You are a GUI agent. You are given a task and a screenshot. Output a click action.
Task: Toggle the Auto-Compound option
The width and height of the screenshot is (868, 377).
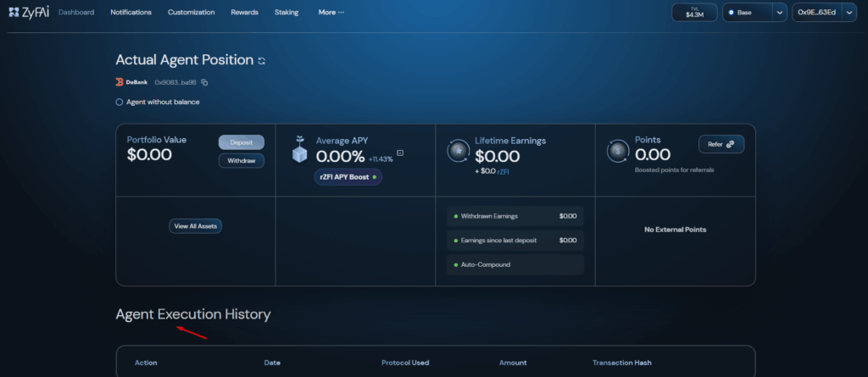coord(515,265)
